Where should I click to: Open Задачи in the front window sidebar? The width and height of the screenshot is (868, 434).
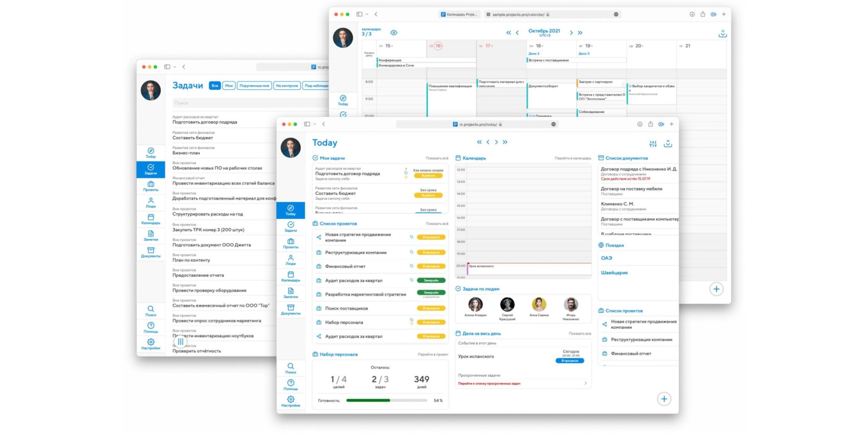pyautogui.click(x=290, y=227)
